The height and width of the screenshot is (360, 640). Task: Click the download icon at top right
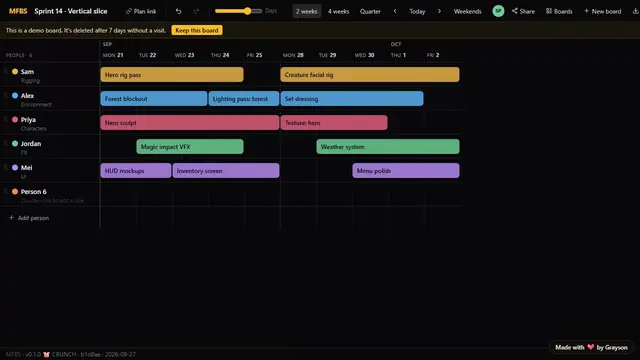(x=635, y=11)
